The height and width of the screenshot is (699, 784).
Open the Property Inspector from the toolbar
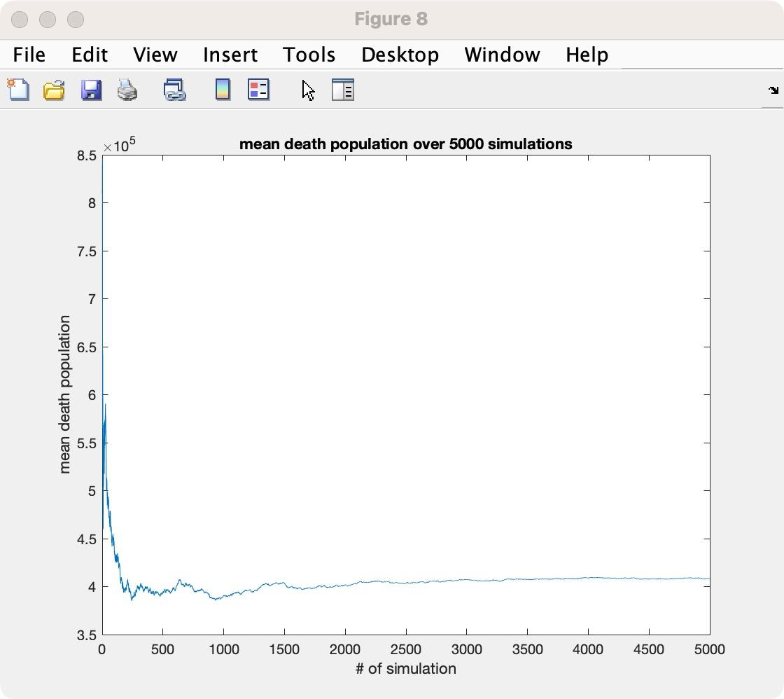tap(342, 90)
